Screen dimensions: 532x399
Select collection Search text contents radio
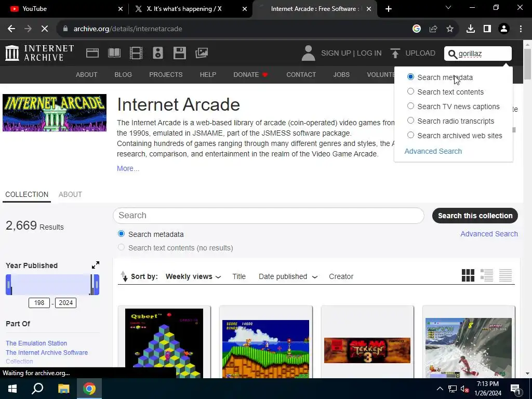click(121, 248)
